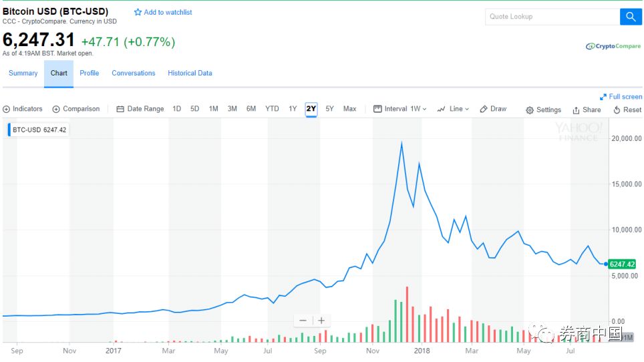
Task: Select the Max time range
Action: pos(349,109)
